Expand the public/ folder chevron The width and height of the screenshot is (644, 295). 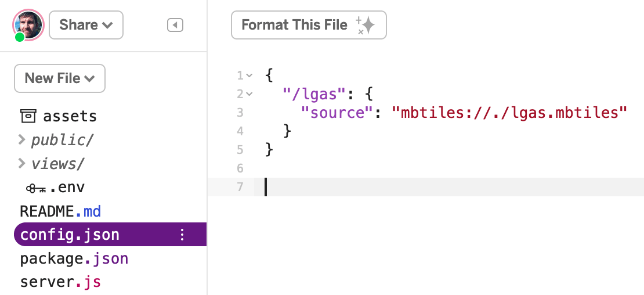point(22,140)
